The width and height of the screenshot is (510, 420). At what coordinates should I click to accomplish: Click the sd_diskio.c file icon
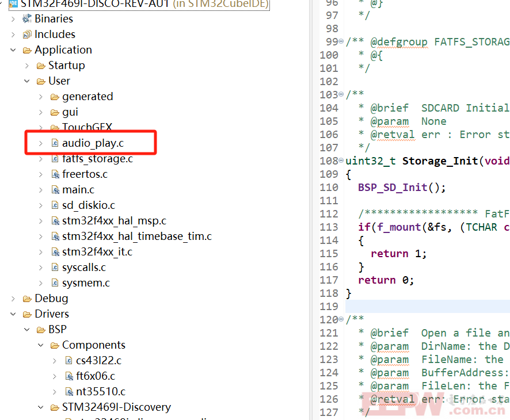tap(55, 205)
